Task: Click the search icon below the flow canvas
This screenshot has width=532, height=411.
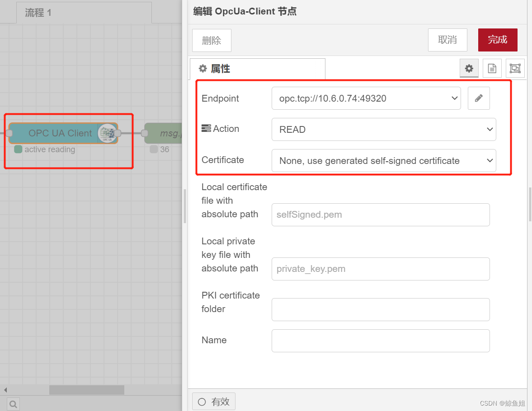Action: [x=13, y=404]
